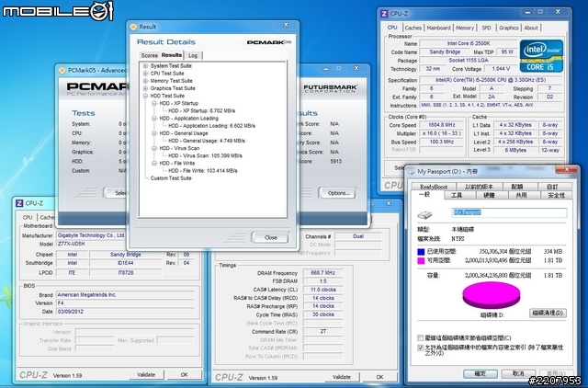Open the 配額 tab in My Passport properties
The width and height of the screenshot is (588, 388).
click(517, 187)
